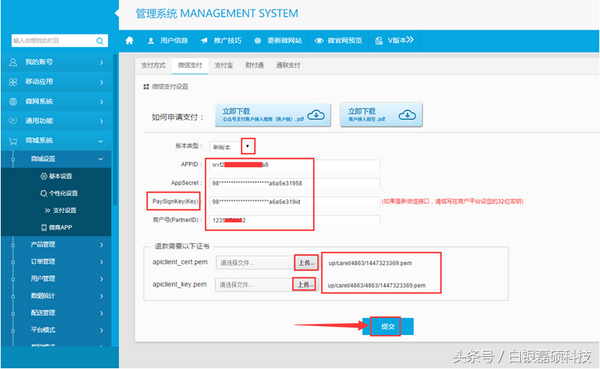
Task: Open 个性化设置 in the sidebar
Action: pos(56,193)
